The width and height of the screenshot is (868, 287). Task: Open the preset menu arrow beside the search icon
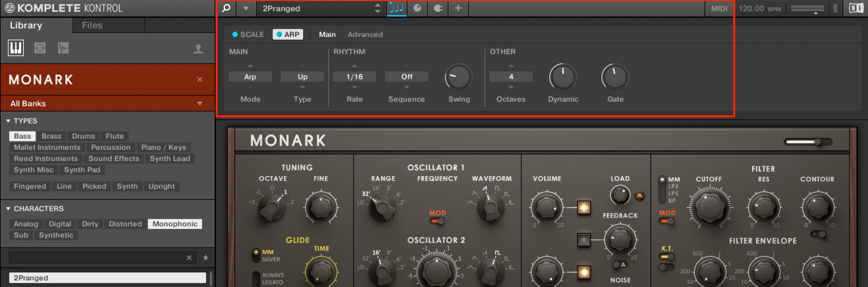(x=246, y=8)
